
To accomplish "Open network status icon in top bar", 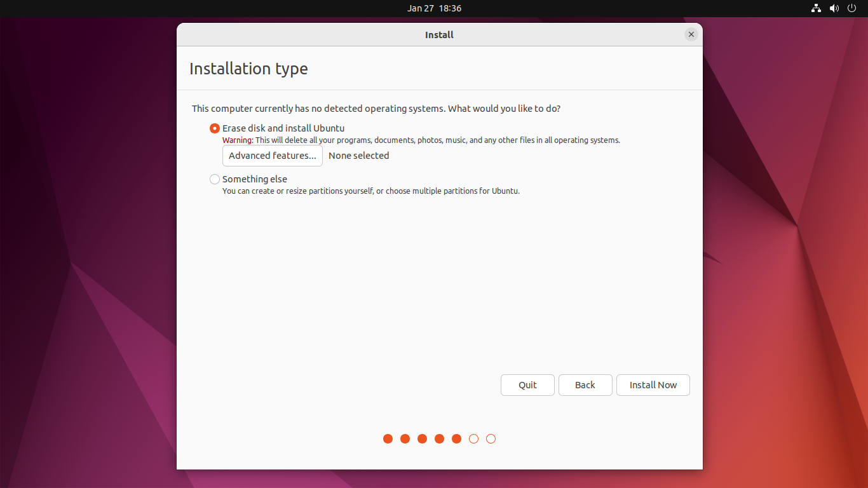I will 817,8.
